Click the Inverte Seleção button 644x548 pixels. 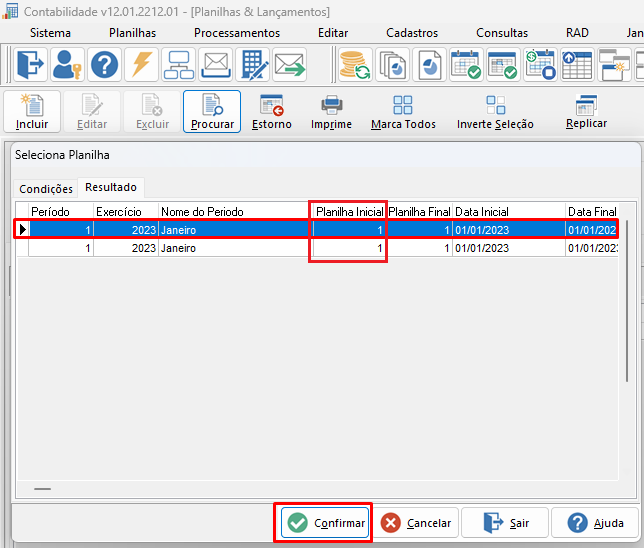[495, 112]
